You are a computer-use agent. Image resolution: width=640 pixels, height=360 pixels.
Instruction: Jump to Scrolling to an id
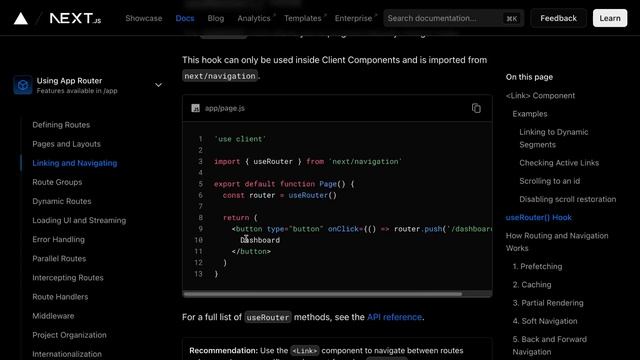[549, 181]
